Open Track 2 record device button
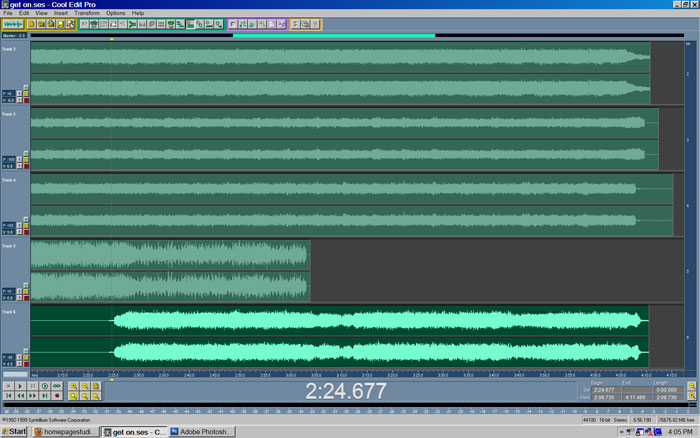 (19, 100)
